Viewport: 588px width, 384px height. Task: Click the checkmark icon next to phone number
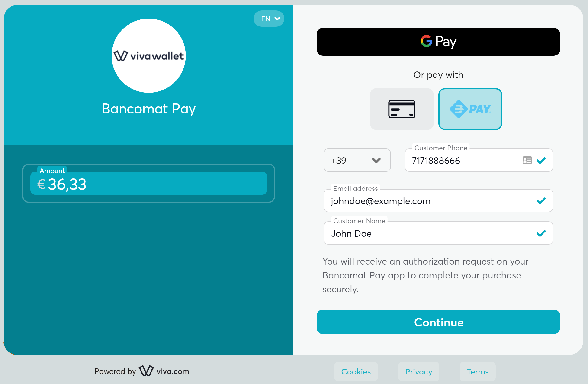click(x=541, y=161)
